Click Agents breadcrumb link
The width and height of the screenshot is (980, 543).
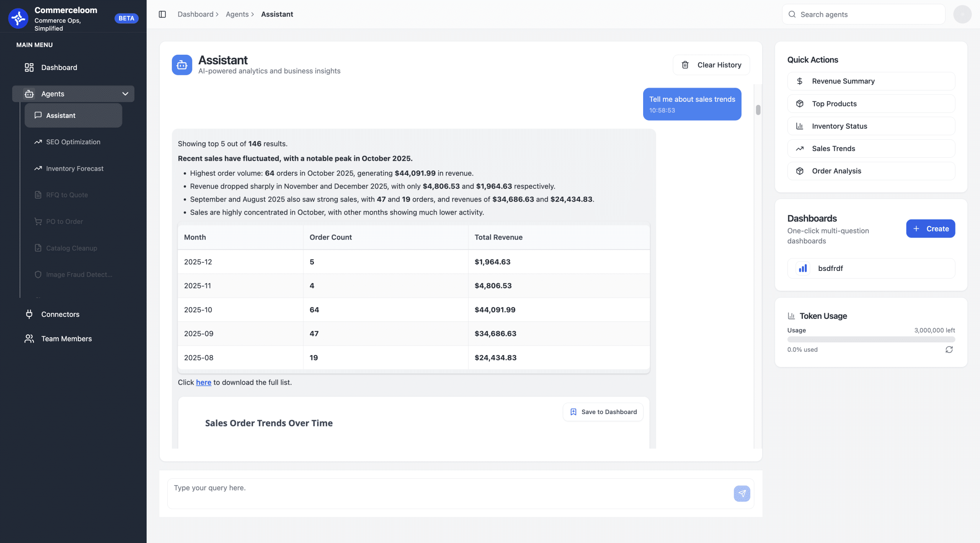pyautogui.click(x=237, y=14)
